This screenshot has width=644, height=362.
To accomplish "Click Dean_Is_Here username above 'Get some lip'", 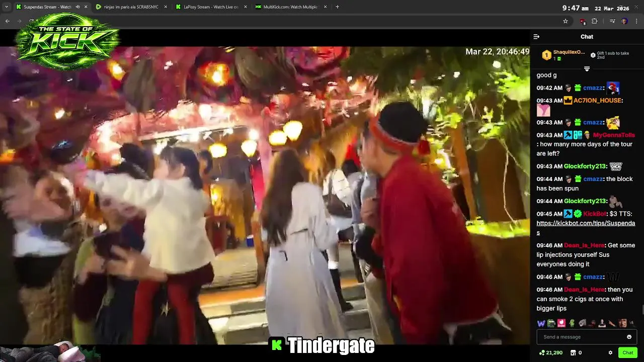I will tap(584, 245).
